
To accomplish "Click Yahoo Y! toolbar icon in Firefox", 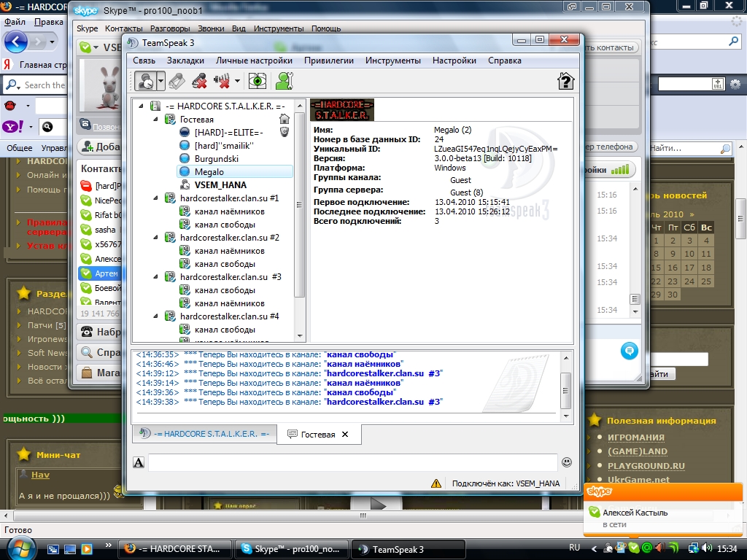I will [13, 127].
